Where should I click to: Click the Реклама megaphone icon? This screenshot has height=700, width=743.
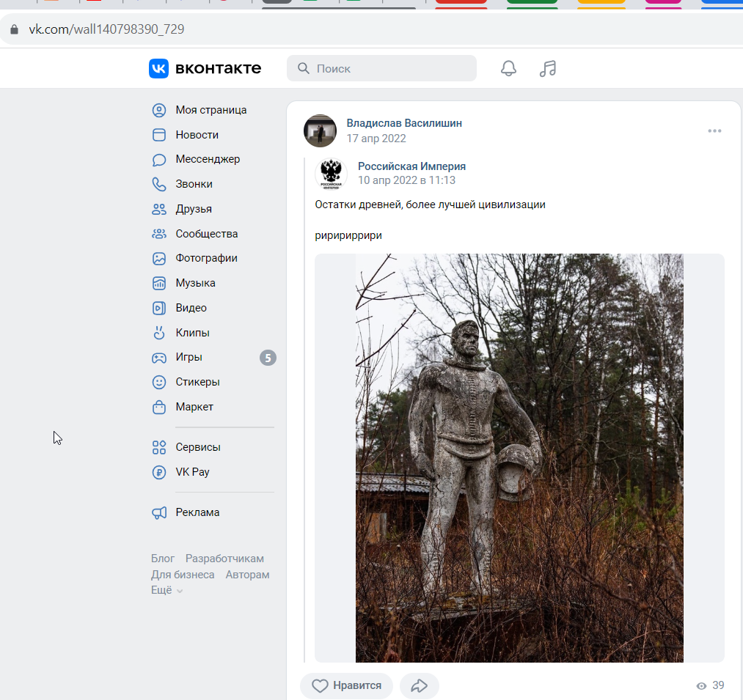(159, 513)
